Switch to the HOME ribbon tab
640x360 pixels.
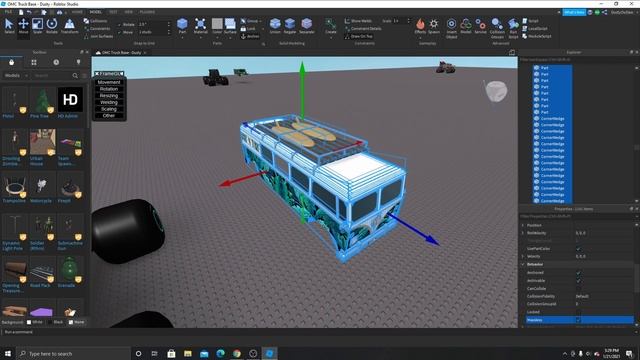coord(77,12)
